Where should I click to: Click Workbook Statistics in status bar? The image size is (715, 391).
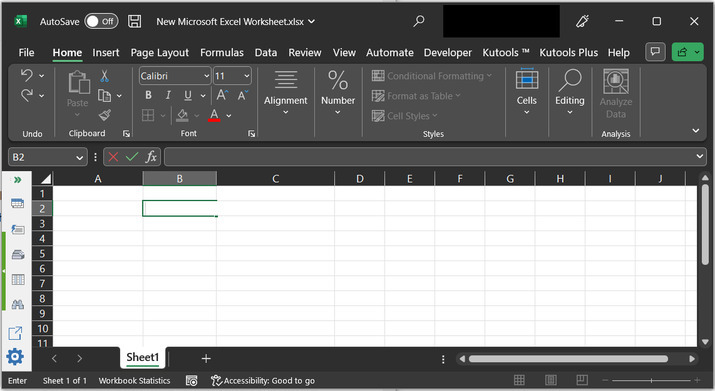pyautogui.click(x=134, y=381)
